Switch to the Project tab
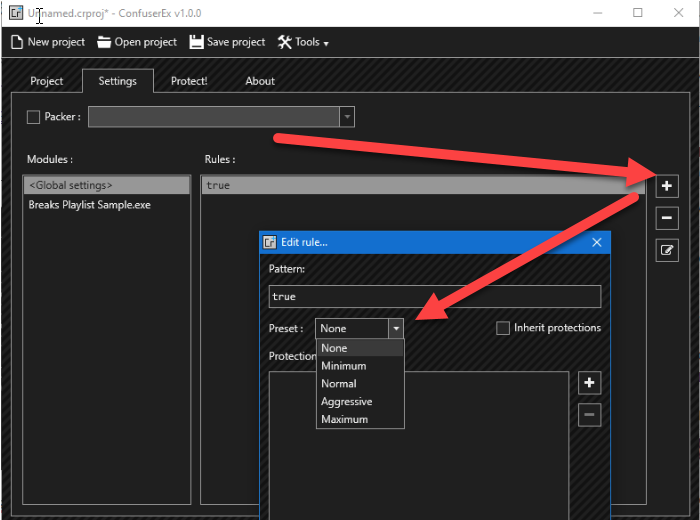Image resolution: width=700 pixels, height=520 pixels. click(46, 81)
